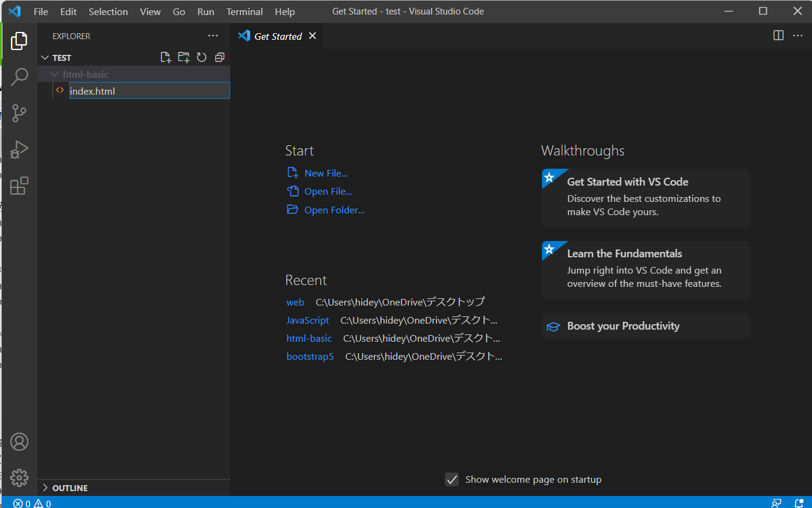Click the Open File... link
The height and width of the screenshot is (508, 812).
coord(328,192)
